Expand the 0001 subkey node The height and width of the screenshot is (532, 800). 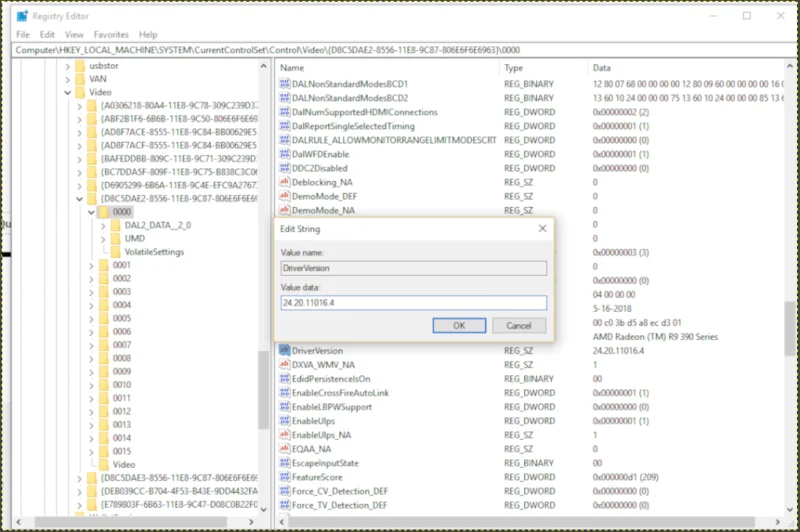point(91,265)
